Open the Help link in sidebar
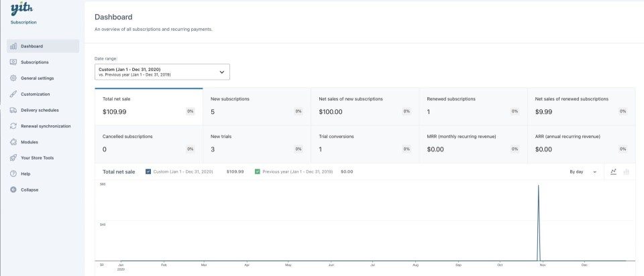Screen dimensions: 644x276 pyautogui.click(x=25, y=174)
